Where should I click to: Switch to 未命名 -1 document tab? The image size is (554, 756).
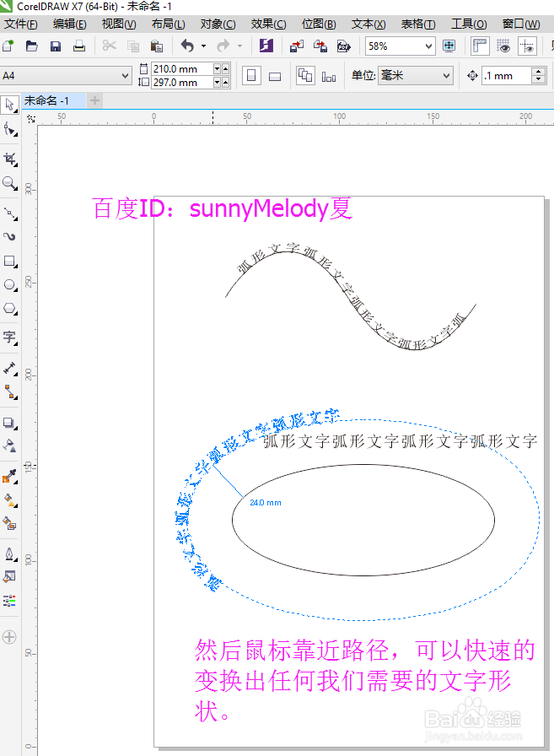(x=52, y=100)
